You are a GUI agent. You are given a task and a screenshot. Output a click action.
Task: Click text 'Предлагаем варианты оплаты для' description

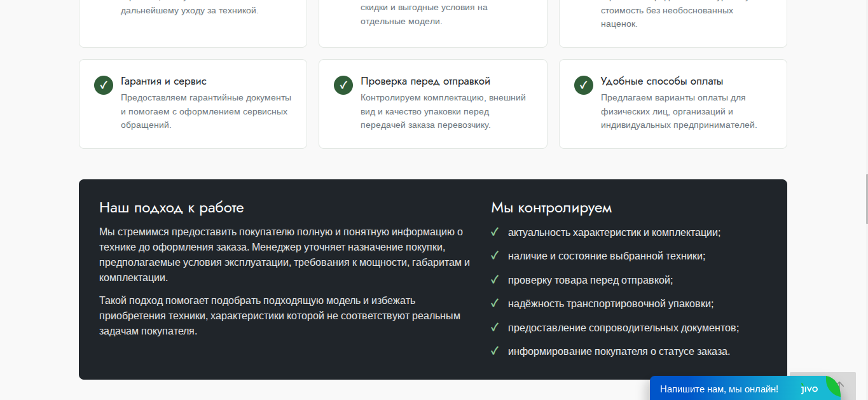[x=679, y=111]
